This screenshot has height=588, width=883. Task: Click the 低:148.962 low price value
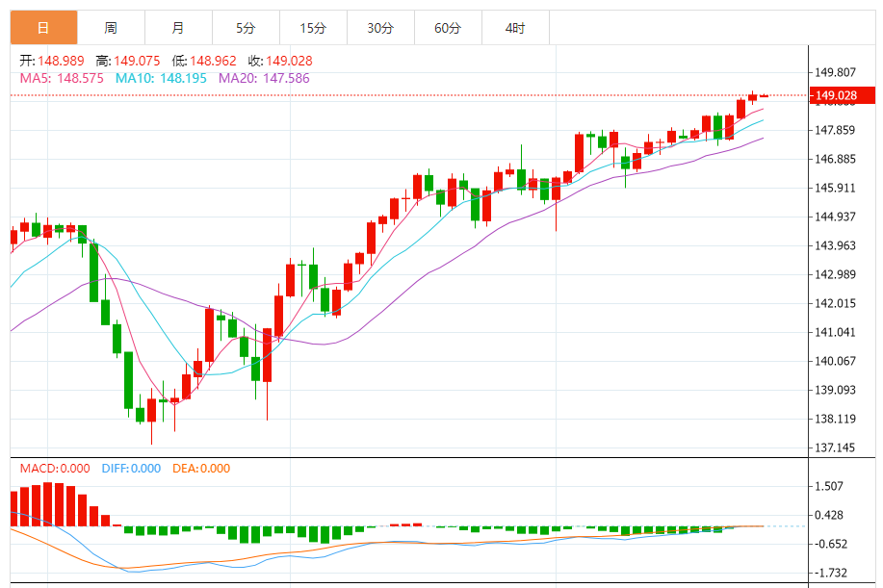[x=204, y=61]
